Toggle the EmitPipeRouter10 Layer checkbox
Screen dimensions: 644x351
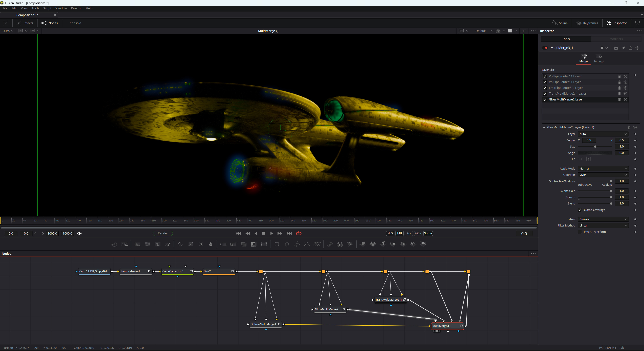click(545, 88)
